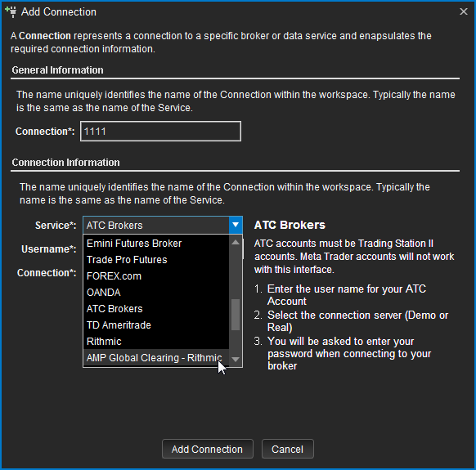Click the Add Connection button

coord(208,449)
